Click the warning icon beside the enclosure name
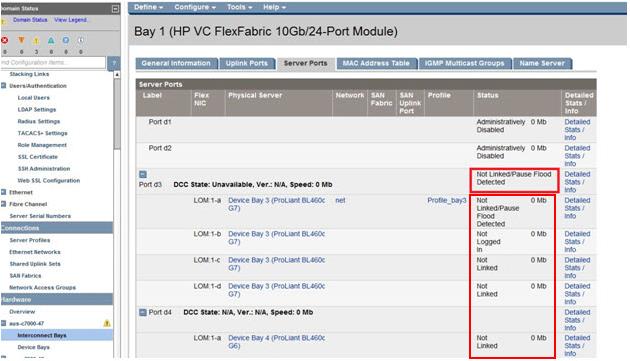630x361 pixels. click(x=107, y=323)
